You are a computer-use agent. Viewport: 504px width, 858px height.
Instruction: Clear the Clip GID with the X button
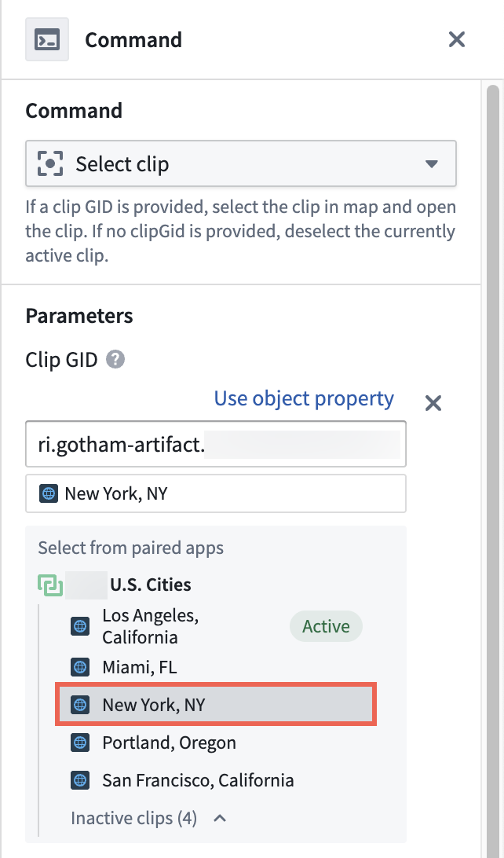click(433, 403)
